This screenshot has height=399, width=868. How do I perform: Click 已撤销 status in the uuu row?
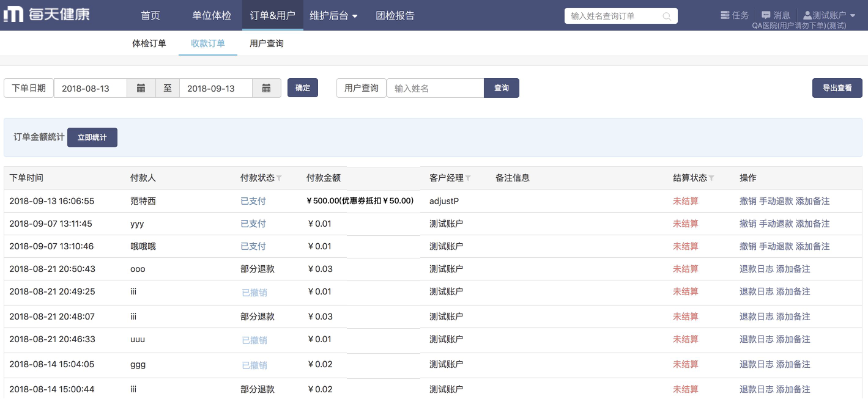254,340
